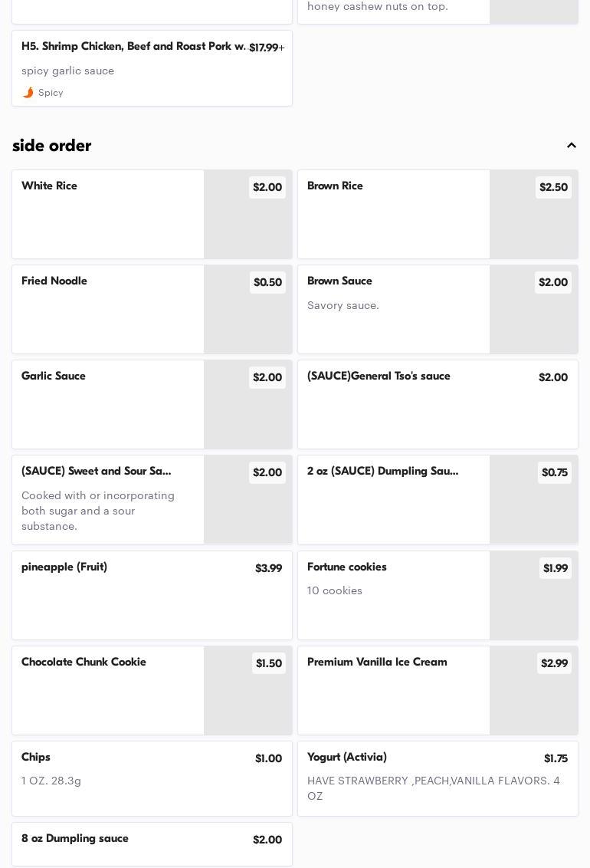The image size is (590, 868).
Task: Click the Brown Rice $2.50 price badge
Action: 553,187
